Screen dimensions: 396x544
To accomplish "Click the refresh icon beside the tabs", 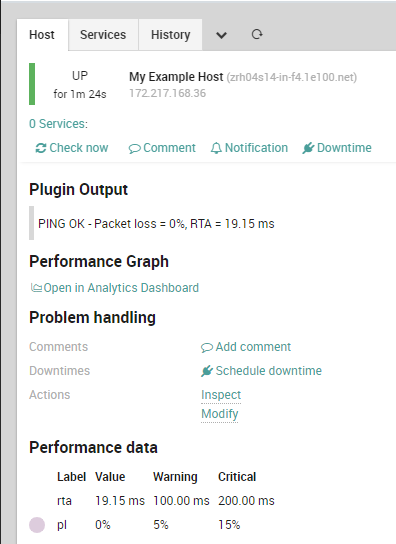I will [x=257, y=34].
